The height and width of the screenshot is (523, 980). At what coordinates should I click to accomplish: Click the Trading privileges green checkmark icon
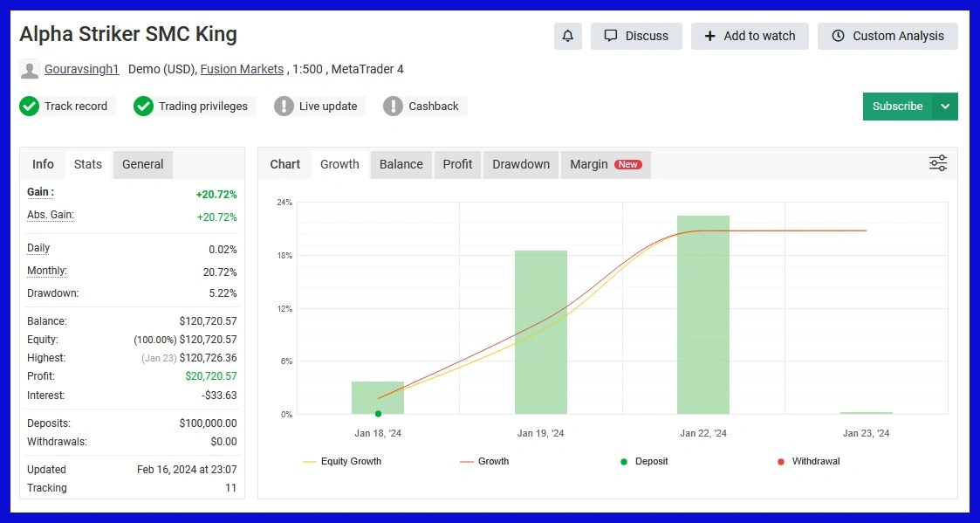[143, 107]
